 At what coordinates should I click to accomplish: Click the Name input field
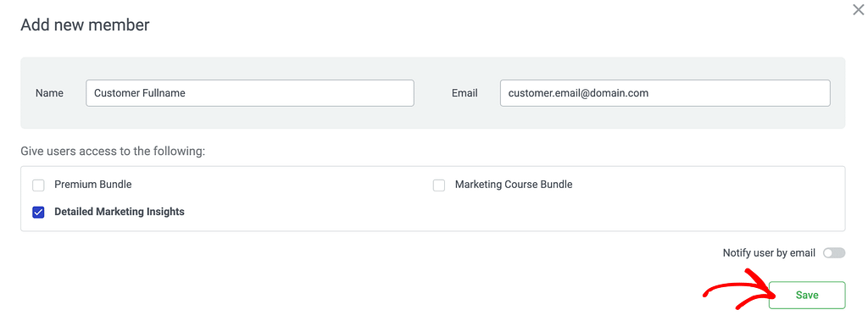[x=250, y=93]
